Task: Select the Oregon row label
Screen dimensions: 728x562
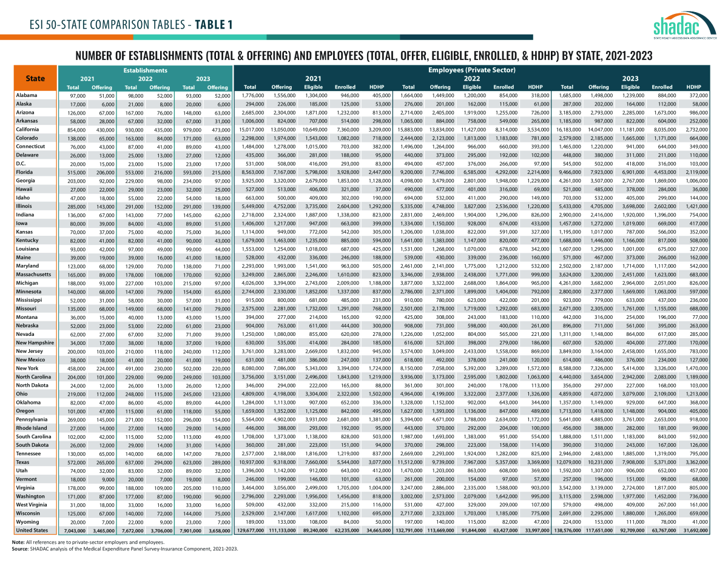Action: pos(25,410)
